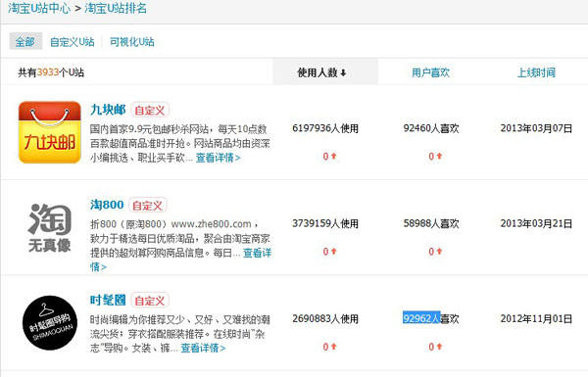Click the red up arrow under 3739159人使用

click(x=333, y=251)
